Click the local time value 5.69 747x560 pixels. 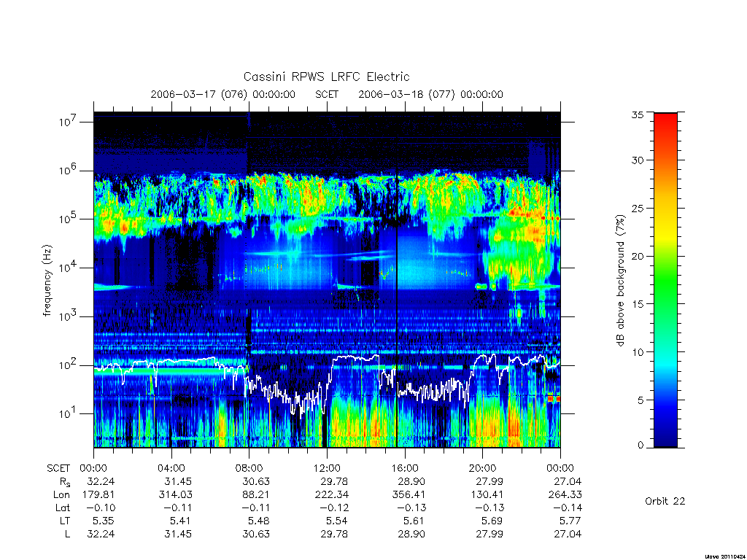492,521
